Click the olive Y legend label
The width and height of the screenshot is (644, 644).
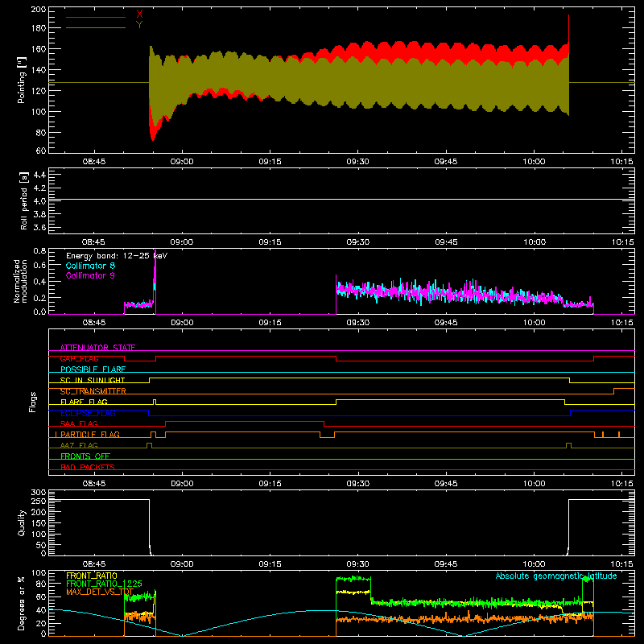pos(139,25)
